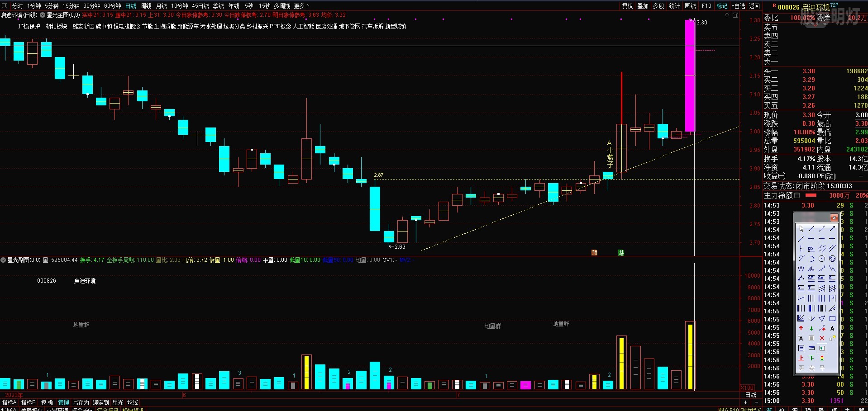This screenshot has height=411, width=868.
Task: Choose the GA golden line tool
Action: tap(821, 279)
